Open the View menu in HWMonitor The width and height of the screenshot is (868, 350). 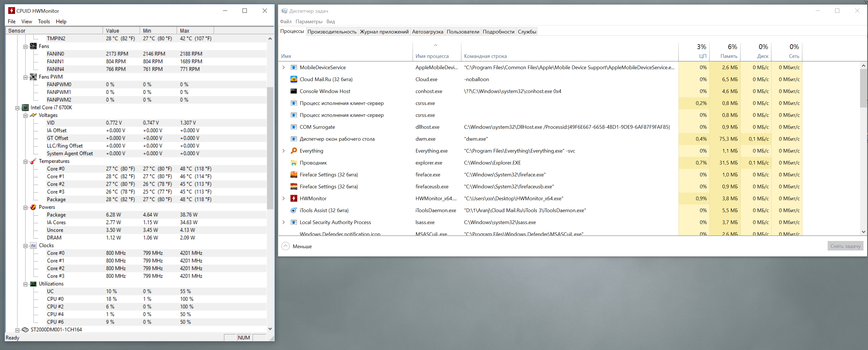click(x=27, y=21)
